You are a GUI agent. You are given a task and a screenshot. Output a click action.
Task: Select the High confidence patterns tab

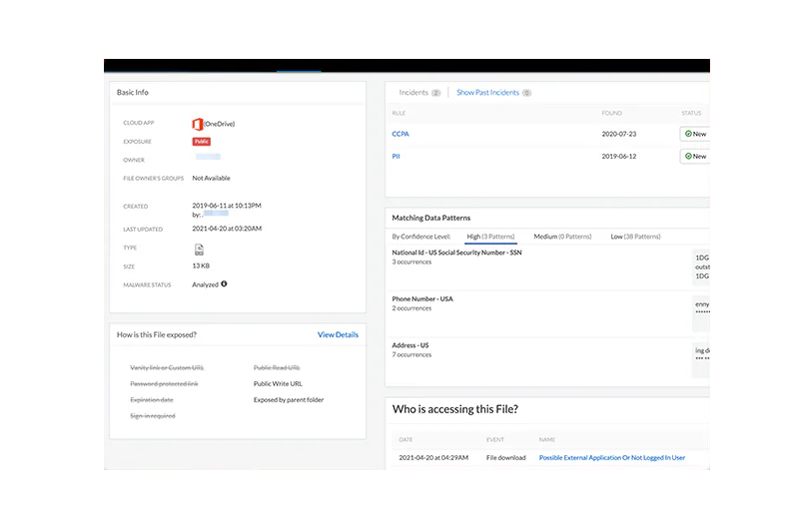coord(490,237)
